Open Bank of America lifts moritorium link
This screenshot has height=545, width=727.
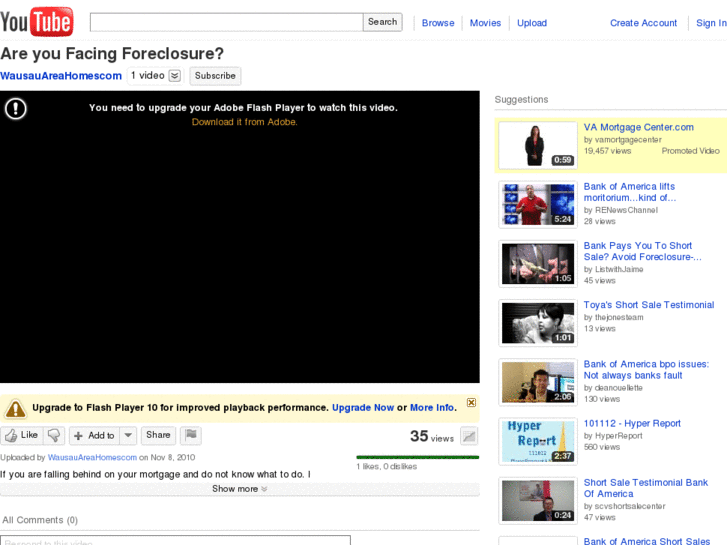point(630,192)
